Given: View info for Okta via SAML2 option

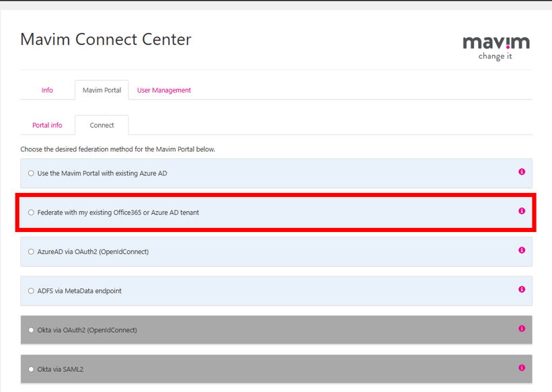Looking at the screenshot, I should (522, 368).
